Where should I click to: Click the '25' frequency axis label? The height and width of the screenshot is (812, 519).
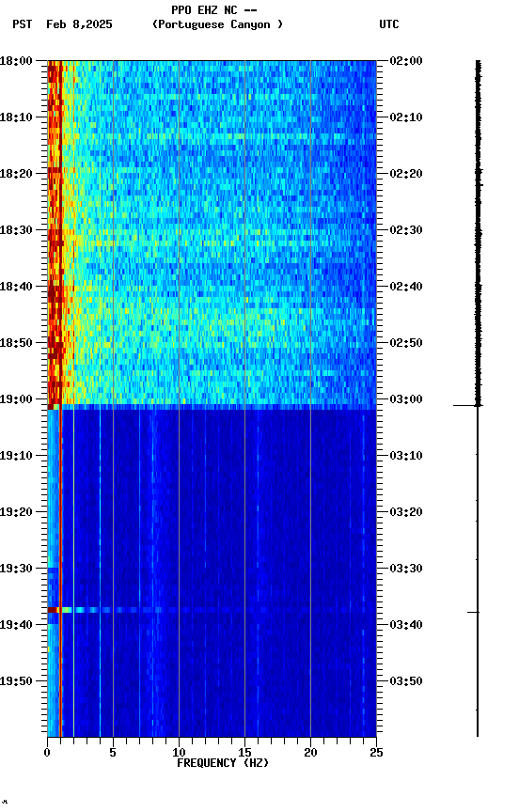[x=376, y=753]
